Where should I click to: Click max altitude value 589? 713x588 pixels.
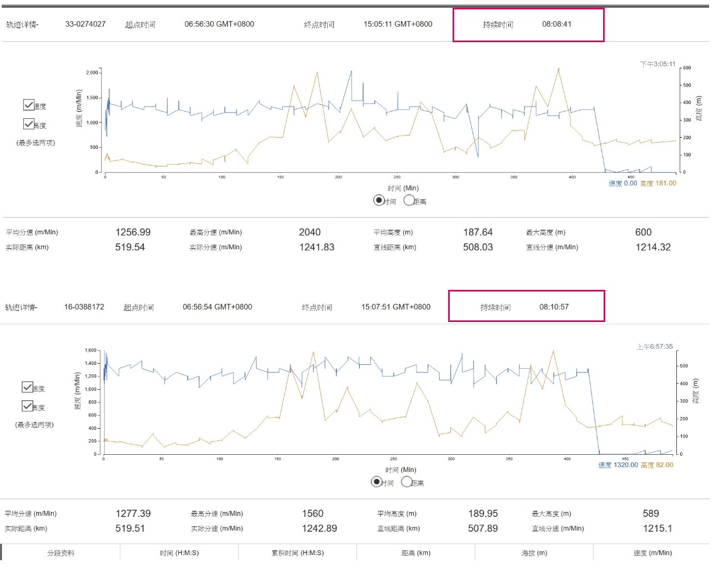click(651, 514)
